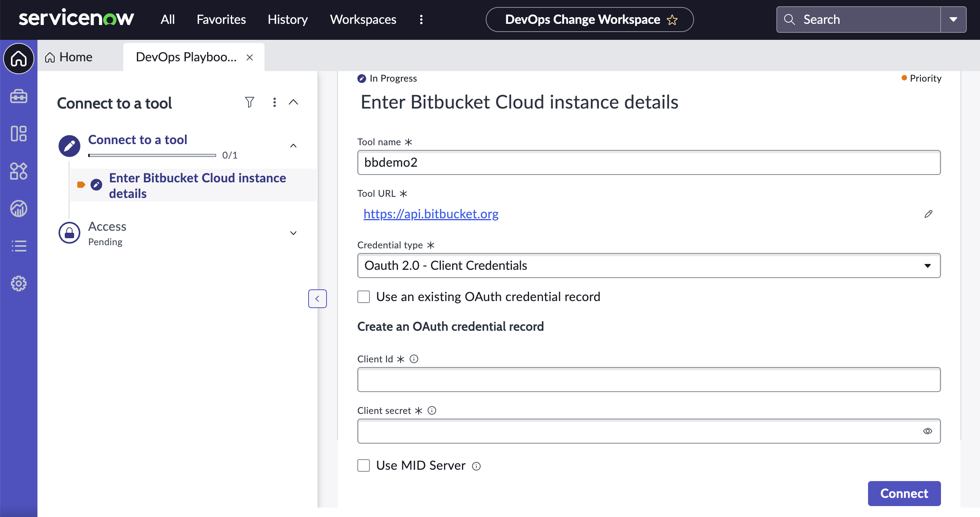Viewport: 980px width, 517px height.
Task: Click the Connect to a tool pencil stage icon
Action: click(69, 146)
